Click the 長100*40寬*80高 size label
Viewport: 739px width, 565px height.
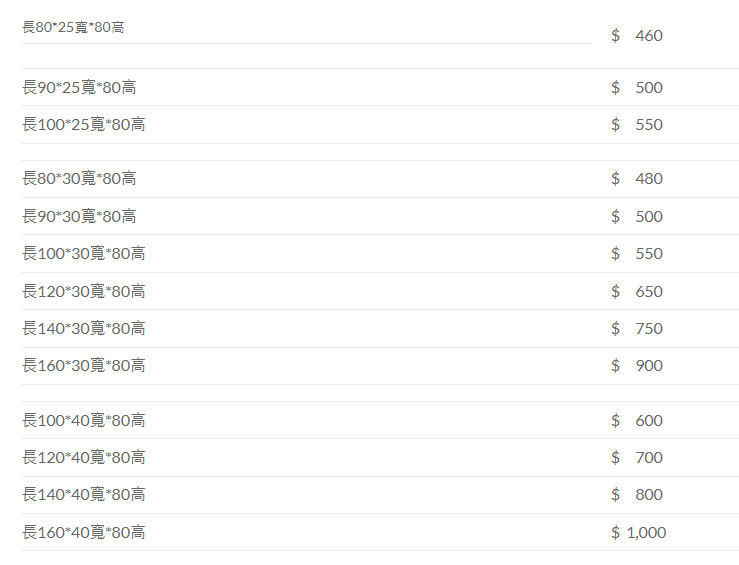(x=83, y=421)
